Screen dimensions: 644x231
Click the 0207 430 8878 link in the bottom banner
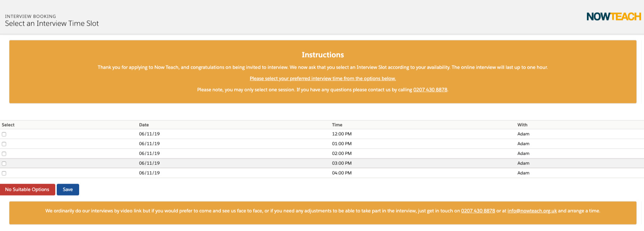478,211
